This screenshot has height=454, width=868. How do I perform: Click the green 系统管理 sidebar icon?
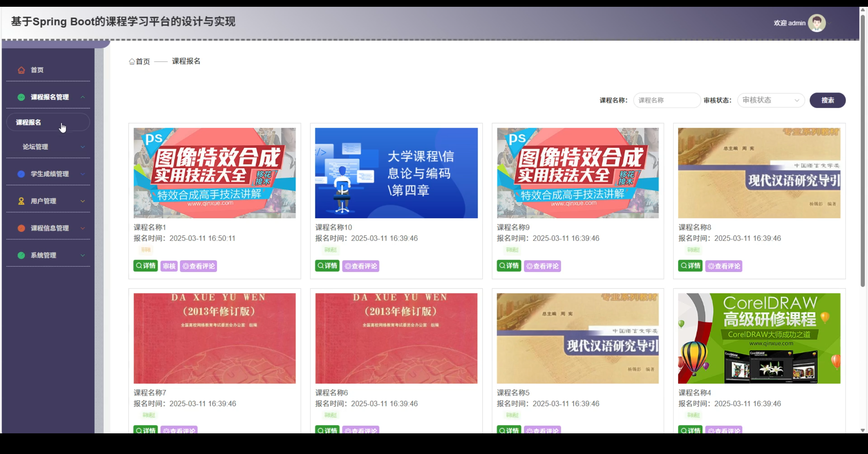tap(21, 255)
